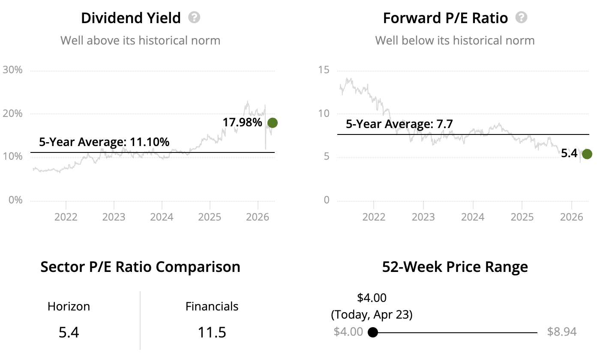The height and width of the screenshot is (364, 606).
Task: Click the $8.94 high price label
Action: [562, 332]
